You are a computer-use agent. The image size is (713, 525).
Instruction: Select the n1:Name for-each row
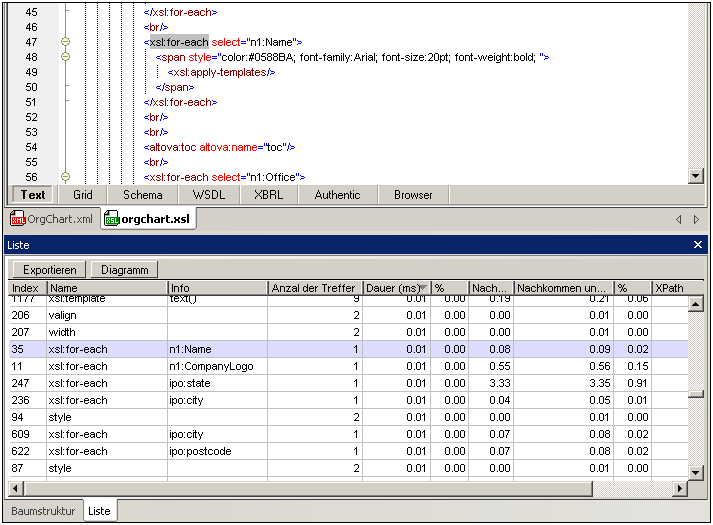(x=348, y=349)
